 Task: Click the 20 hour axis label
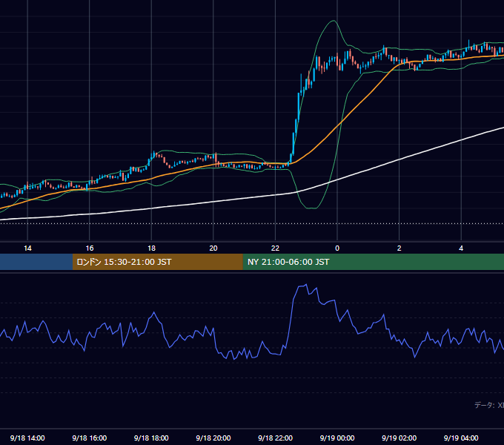tap(213, 248)
